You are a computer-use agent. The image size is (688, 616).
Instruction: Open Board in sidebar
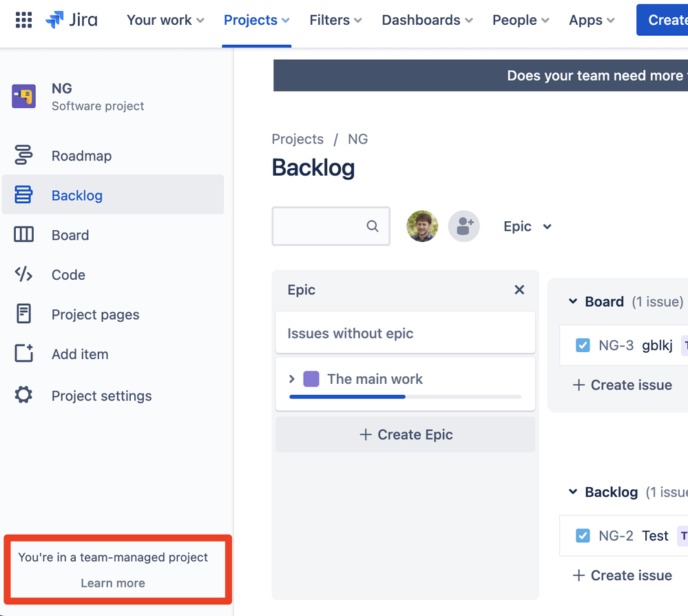(113, 235)
